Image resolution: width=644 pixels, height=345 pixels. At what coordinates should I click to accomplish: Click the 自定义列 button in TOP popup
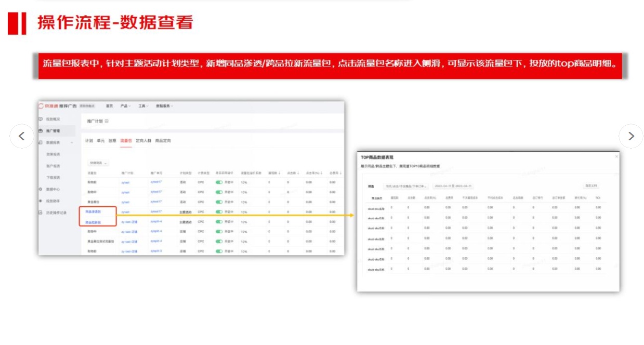pyautogui.click(x=591, y=186)
